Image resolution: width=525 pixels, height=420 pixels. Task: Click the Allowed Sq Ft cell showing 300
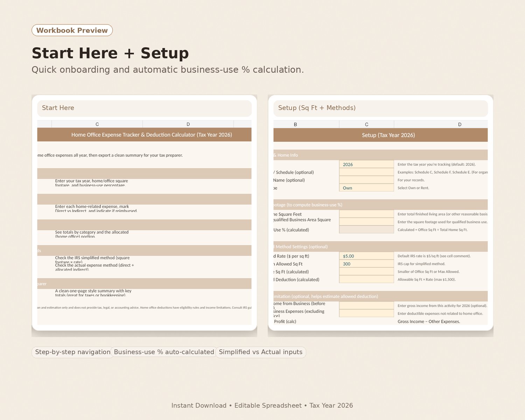pos(366,264)
